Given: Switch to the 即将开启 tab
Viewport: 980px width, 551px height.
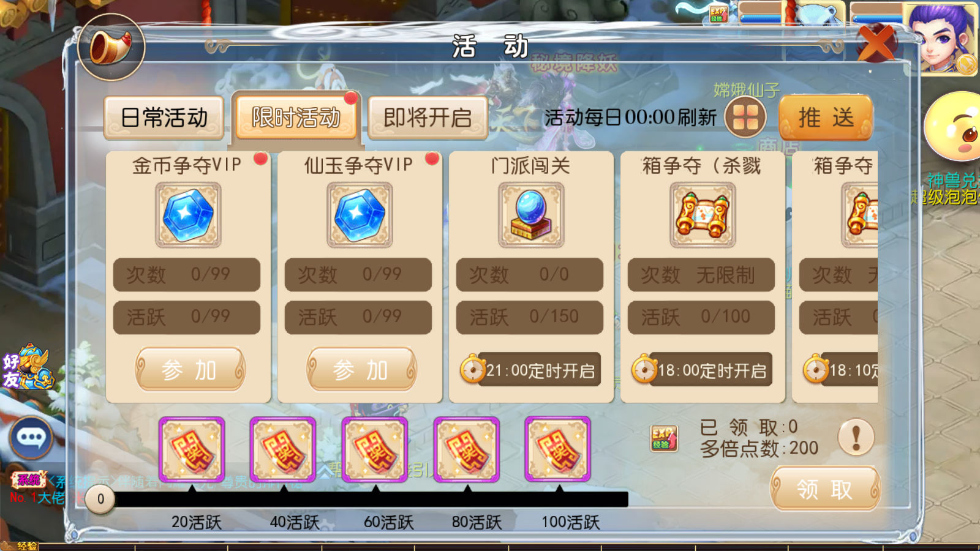Looking at the screenshot, I should coord(428,118).
